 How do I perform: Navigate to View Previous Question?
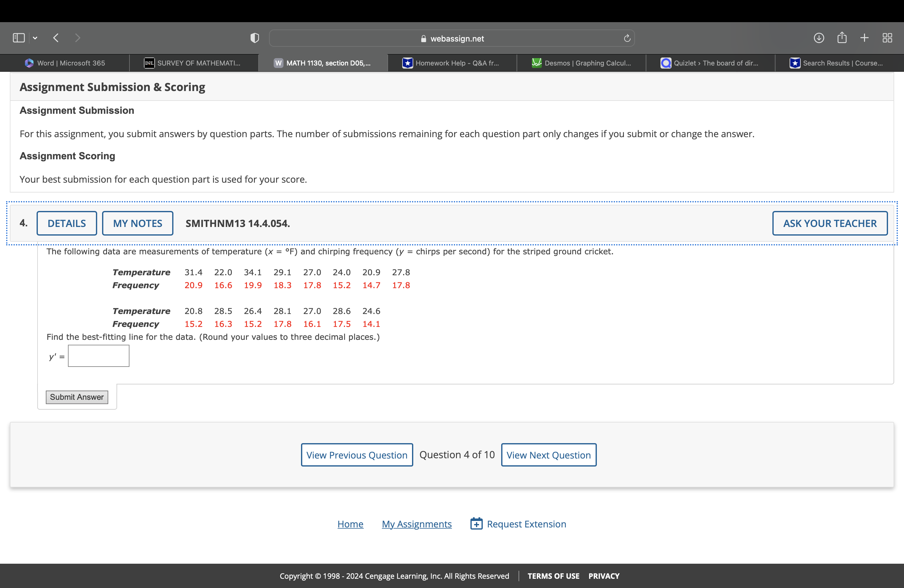click(356, 455)
